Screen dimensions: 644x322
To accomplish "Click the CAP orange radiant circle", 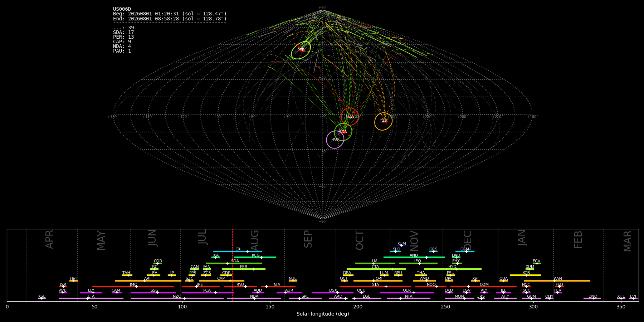I will pyautogui.click(x=383, y=121).
